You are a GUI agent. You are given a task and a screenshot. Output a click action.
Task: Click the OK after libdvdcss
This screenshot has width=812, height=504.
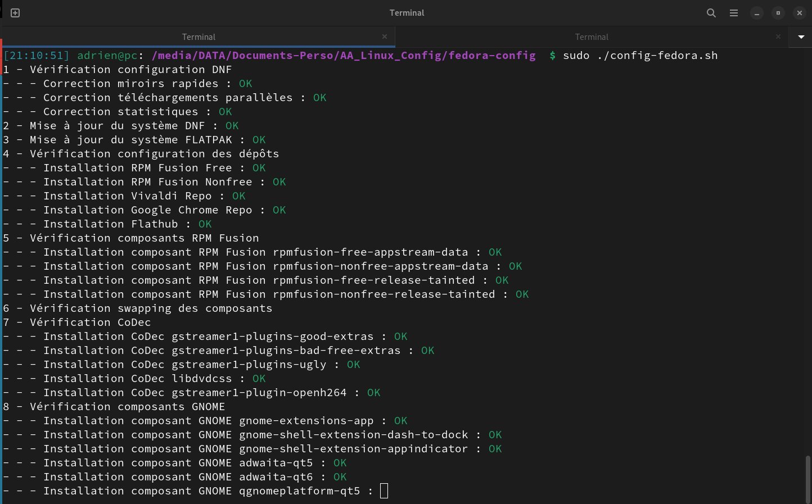(x=259, y=379)
